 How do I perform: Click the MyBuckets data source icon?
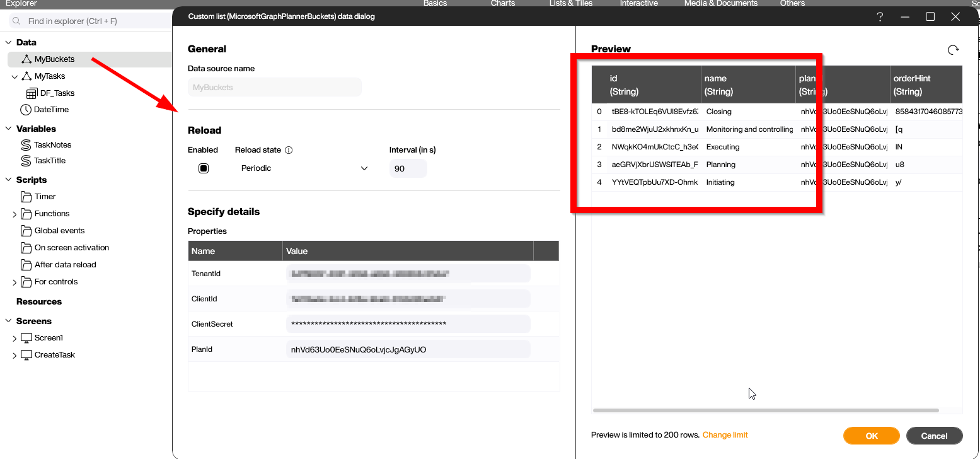point(26,59)
